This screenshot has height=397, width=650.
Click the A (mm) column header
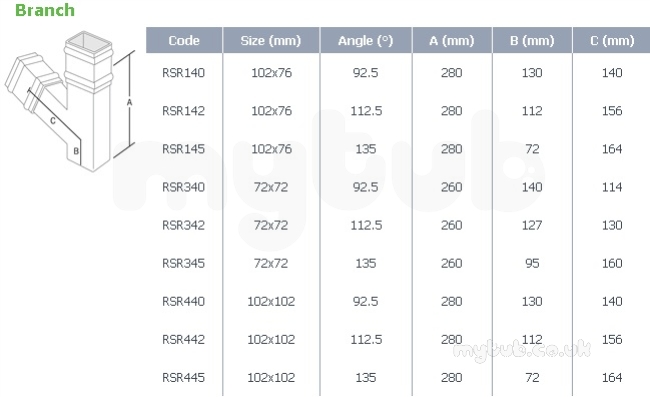pyautogui.click(x=452, y=40)
